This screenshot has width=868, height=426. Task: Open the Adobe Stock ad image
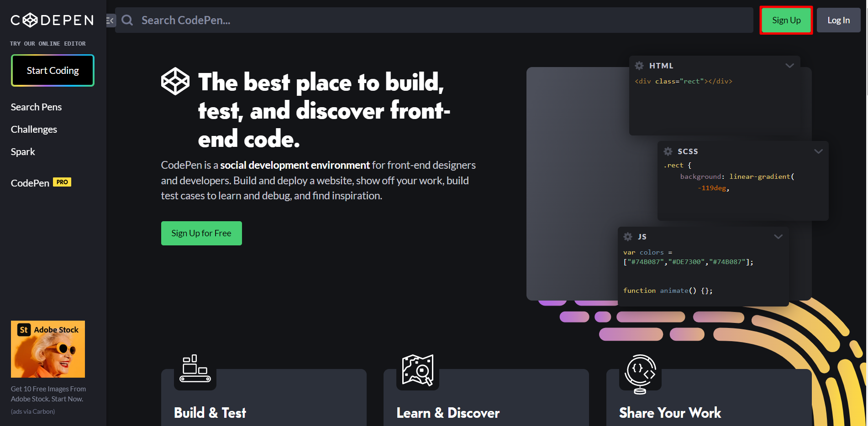(48, 349)
